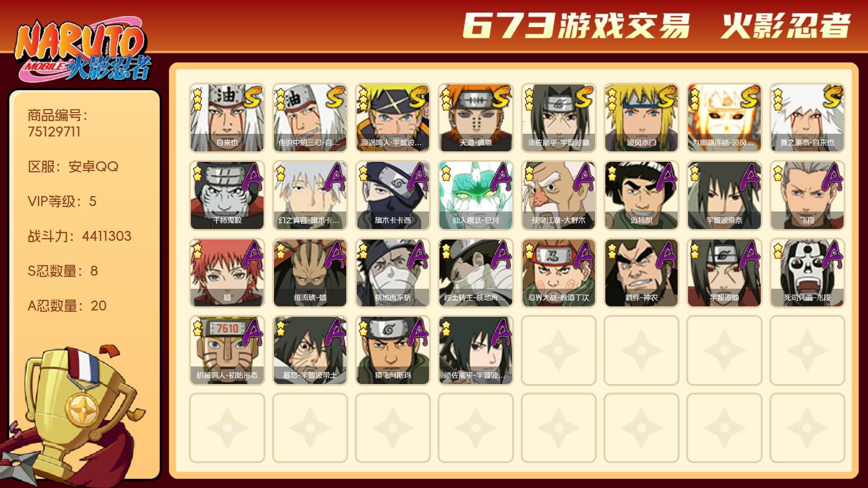The width and height of the screenshot is (868, 488).
Task: Select the 宇智波泉奈 ninja card
Action: pyautogui.click(x=724, y=195)
